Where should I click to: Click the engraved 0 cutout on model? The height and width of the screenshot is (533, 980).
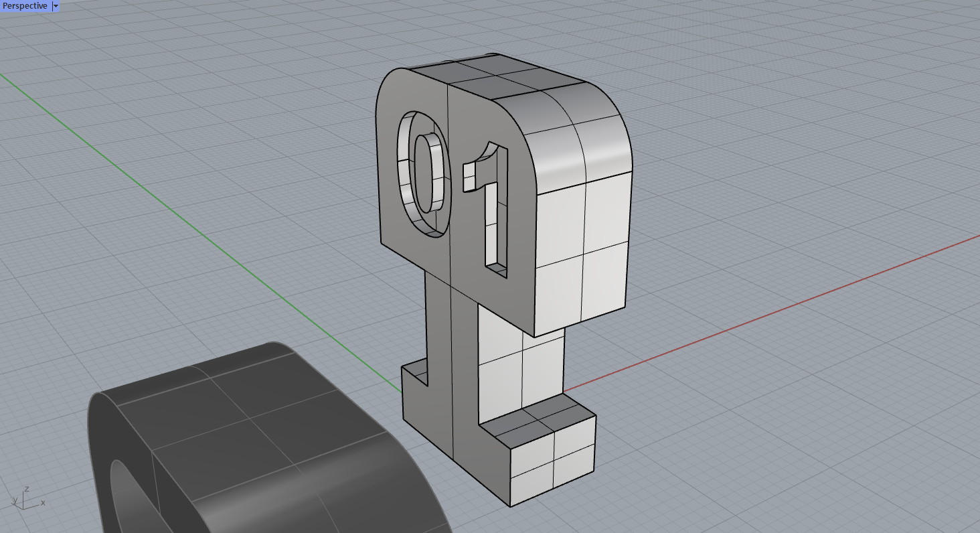(423, 174)
